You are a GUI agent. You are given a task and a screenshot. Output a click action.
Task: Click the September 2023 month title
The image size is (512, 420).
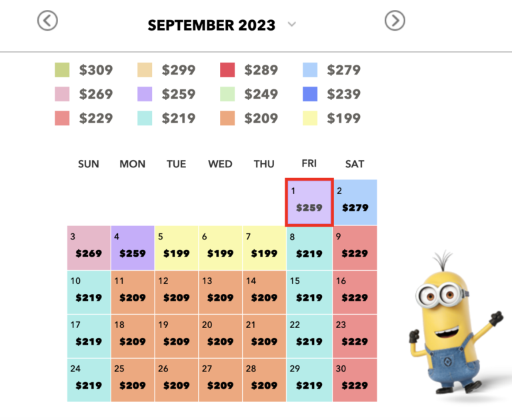(x=211, y=25)
